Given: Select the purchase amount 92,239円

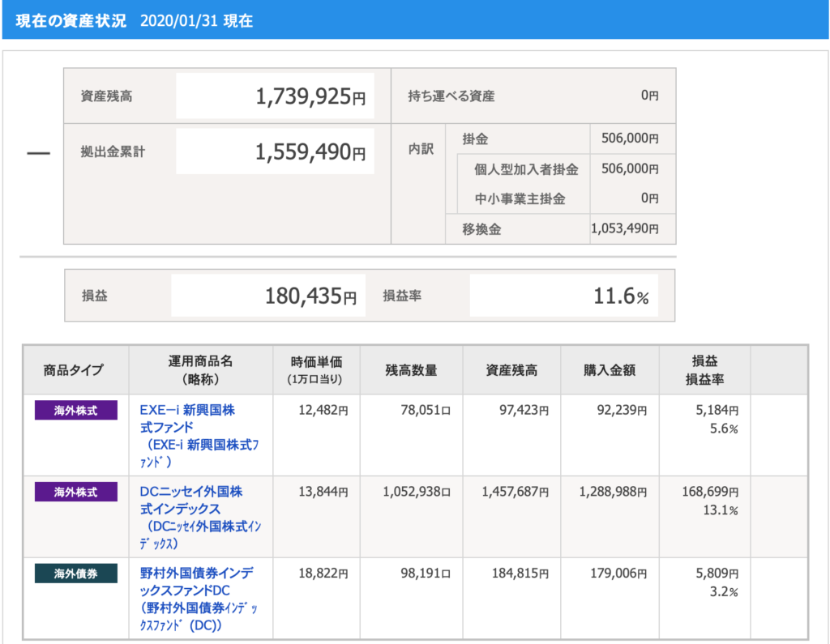Looking at the screenshot, I should [622, 410].
